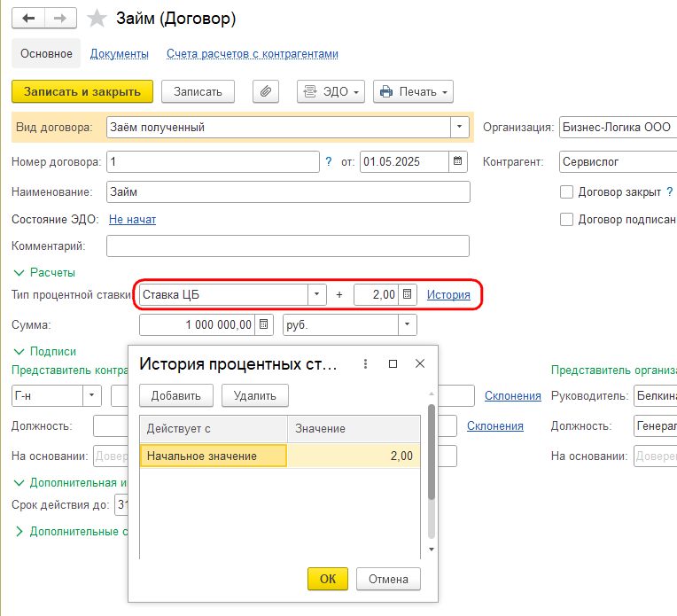This screenshot has height=616, width=677.
Task: Click the empty Комментарий field
Action: pyautogui.click(x=288, y=246)
